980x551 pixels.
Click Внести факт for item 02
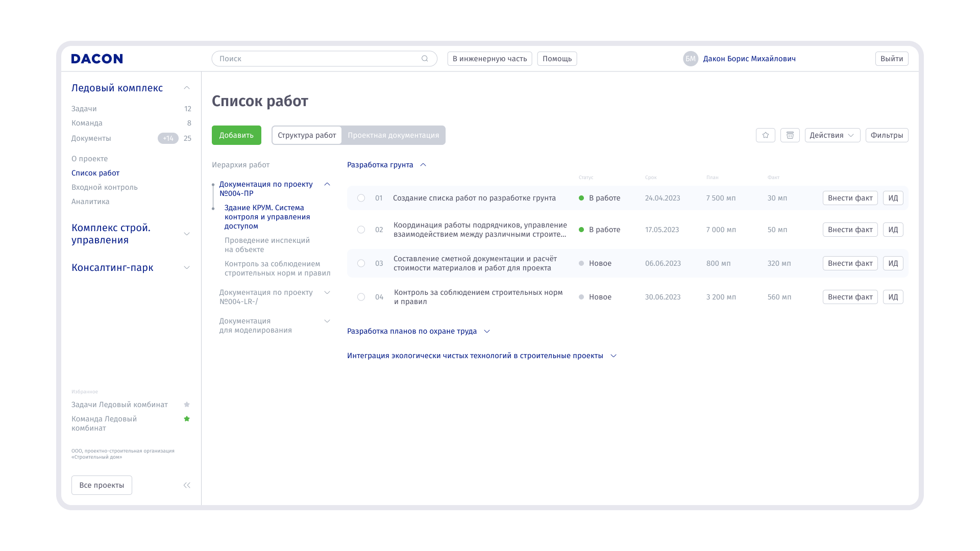(x=850, y=230)
